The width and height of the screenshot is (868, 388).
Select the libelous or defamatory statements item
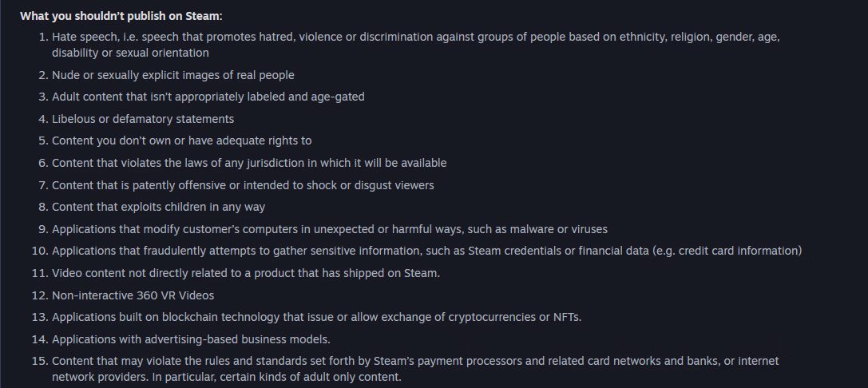(143, 119)
